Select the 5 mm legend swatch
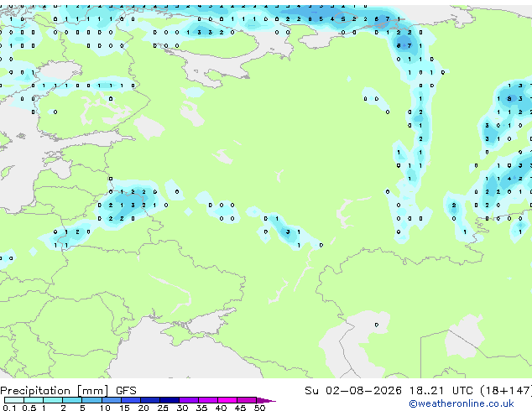The image size is (532, 411). pos(91,400)
